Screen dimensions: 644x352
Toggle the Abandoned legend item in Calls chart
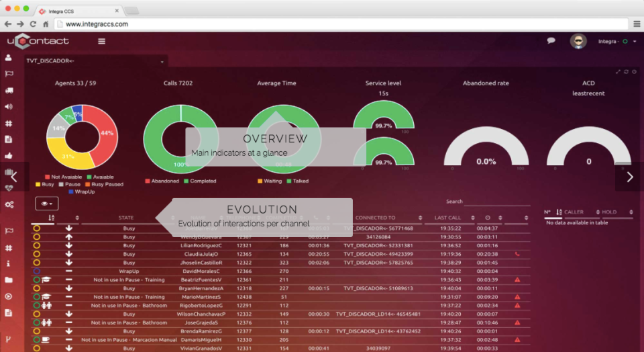click(162, 181)
